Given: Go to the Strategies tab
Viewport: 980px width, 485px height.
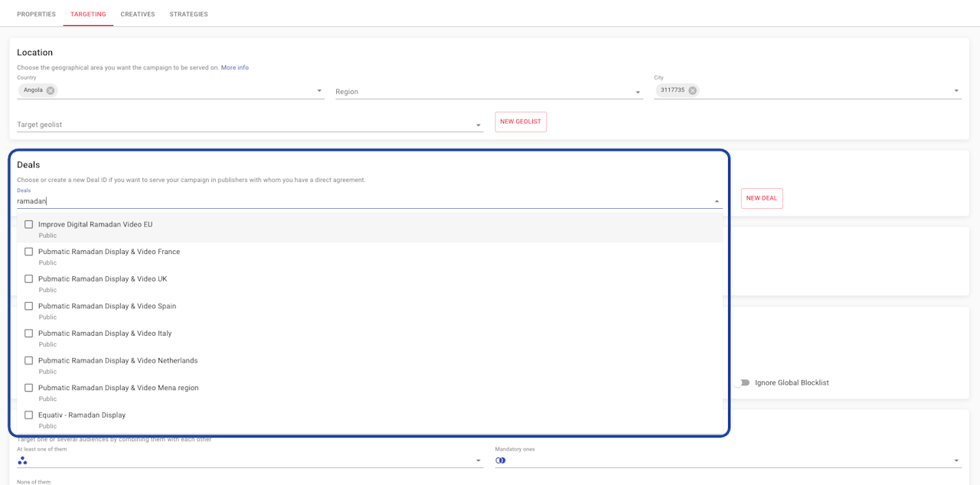Looking at the screenshot, I should click(188, 15).
